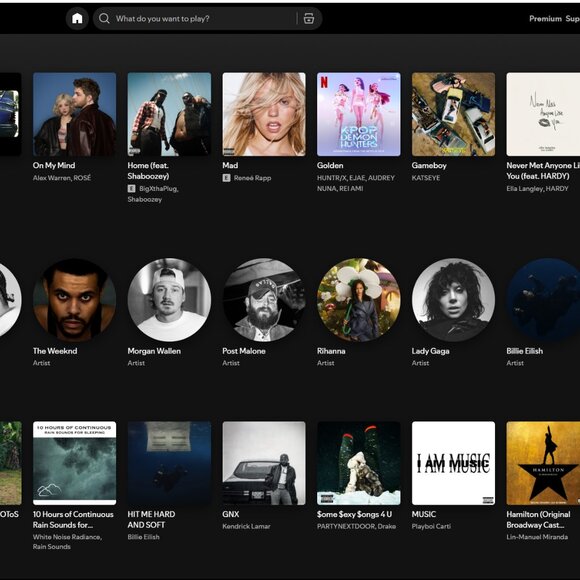Open Rihanna artist photo

click(359, 300)
